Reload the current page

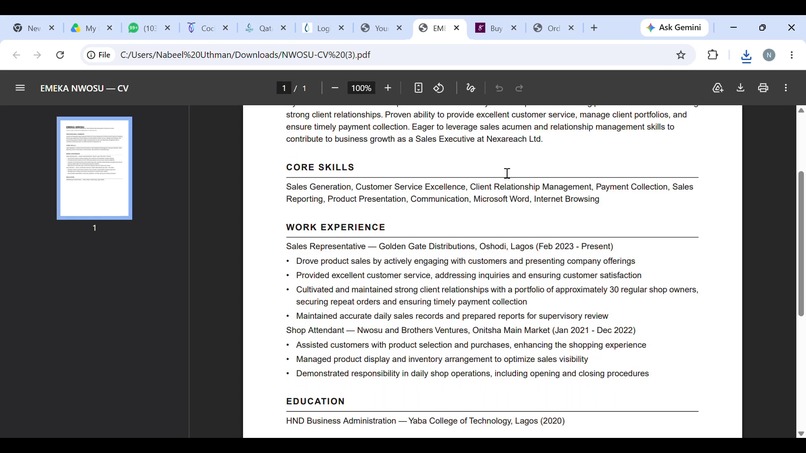60,55
